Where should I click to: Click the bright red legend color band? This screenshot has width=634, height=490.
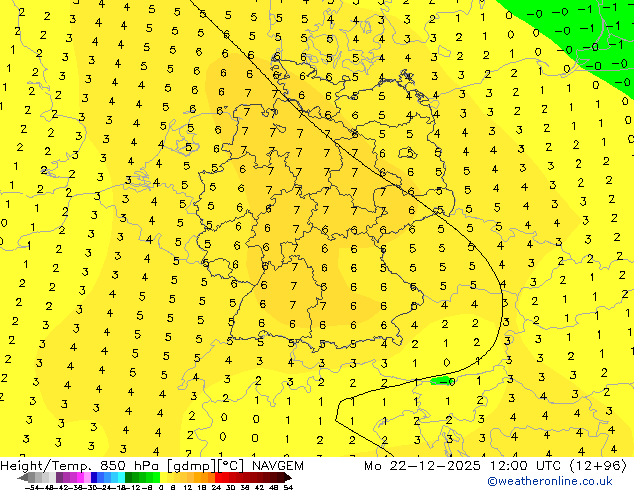click(218, 477)
